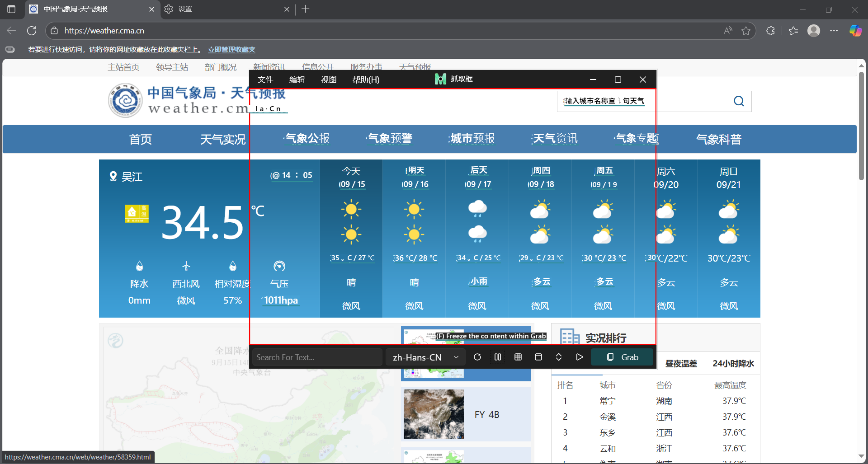The width and height of the screenshot is (868, 464).
Task: Click the FY-4B satellite image thumbnail
Action: coord(434,414)
